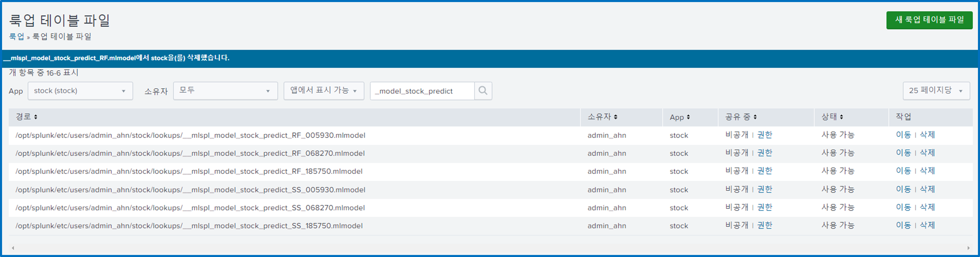Select path ending predict_RF_185750.mlmodel
The image size is (980, 257).
(x=189, y=171)
